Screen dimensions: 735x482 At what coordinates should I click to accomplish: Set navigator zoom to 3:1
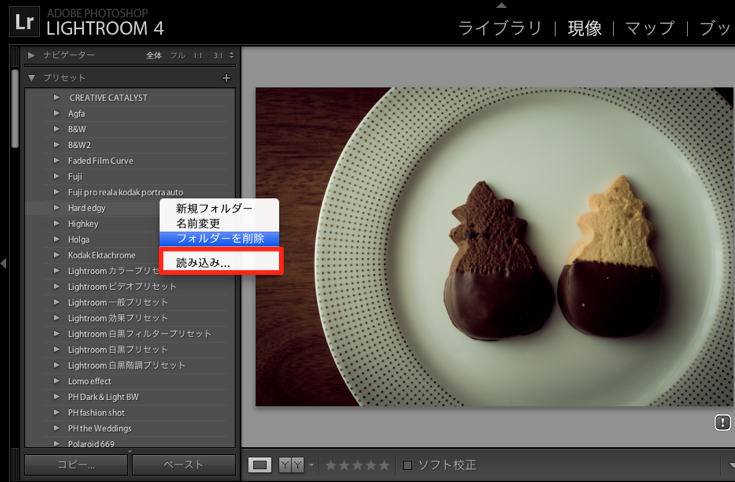(218, 55)
